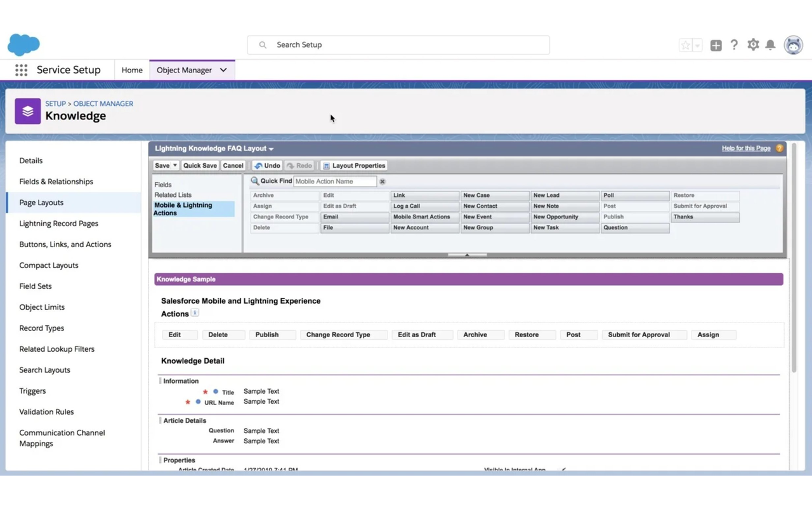
Task: Click the Knowledge Sample purple header
Action: click(x=469, y=279)
